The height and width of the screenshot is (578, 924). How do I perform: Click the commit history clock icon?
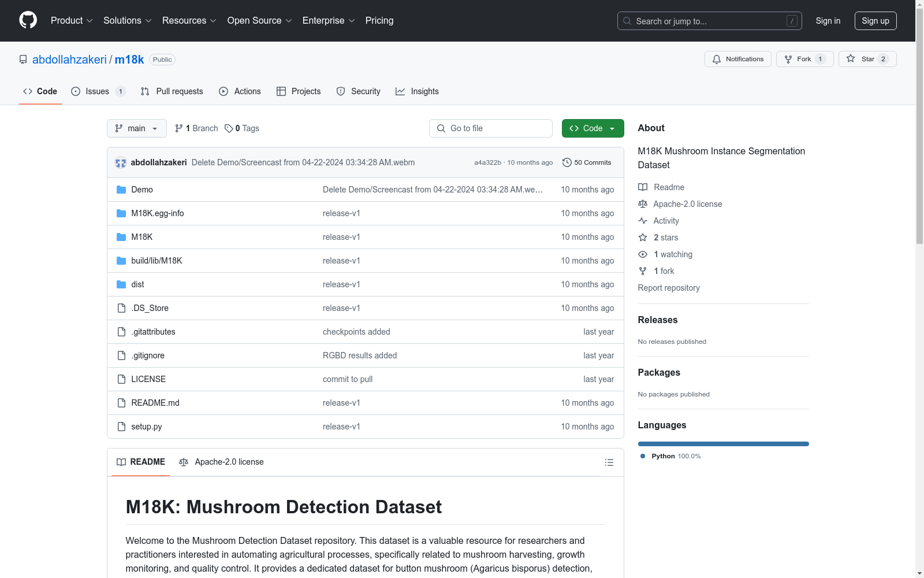567,162
